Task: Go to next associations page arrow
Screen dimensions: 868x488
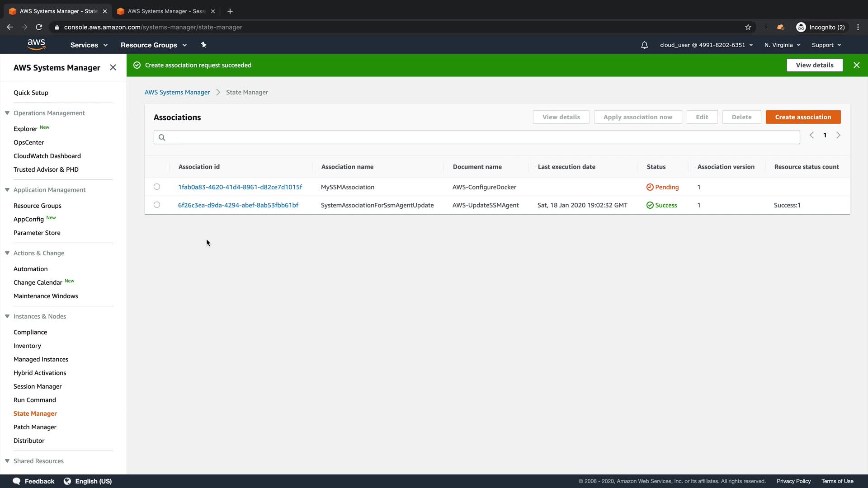Action: [838, 135]
